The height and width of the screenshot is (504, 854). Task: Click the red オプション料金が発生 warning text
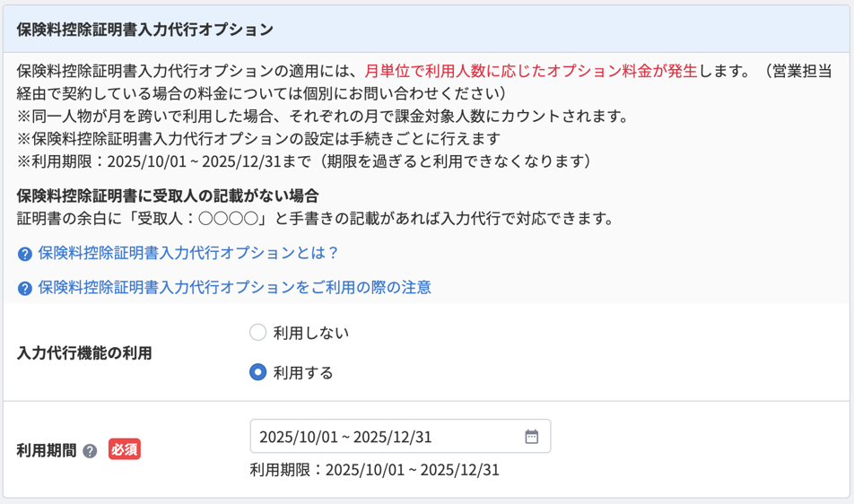click(x=531, y=71)
